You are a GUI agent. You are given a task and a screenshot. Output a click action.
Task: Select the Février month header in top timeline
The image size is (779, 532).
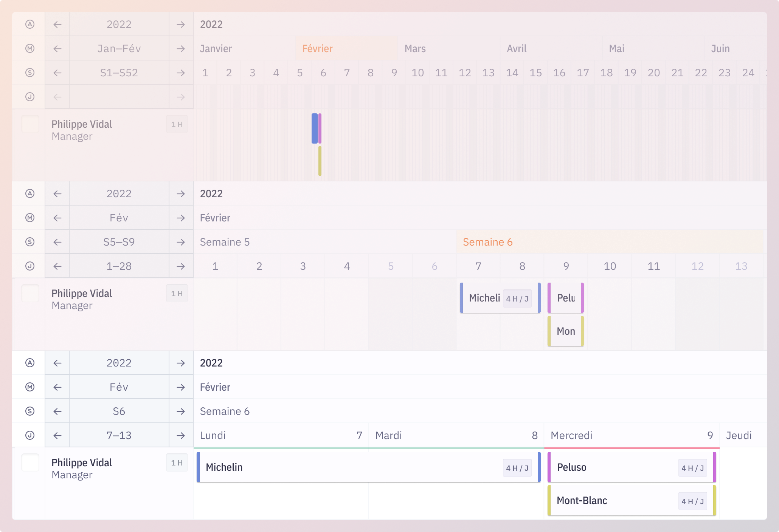click(x=318, y=48)
